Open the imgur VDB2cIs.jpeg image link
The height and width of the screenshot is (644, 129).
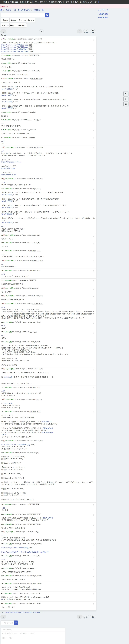(15, 45)
